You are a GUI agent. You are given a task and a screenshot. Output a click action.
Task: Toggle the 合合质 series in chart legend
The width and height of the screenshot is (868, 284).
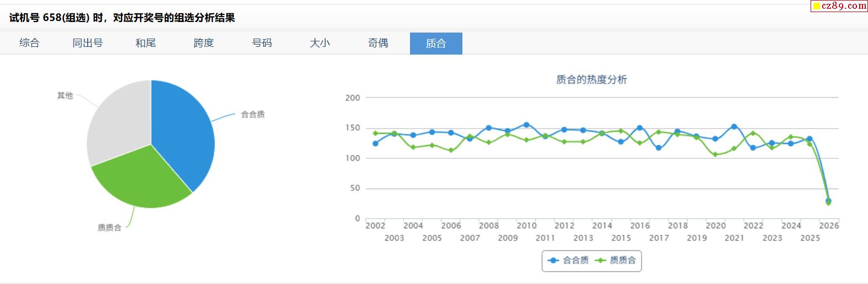(569, 260)
